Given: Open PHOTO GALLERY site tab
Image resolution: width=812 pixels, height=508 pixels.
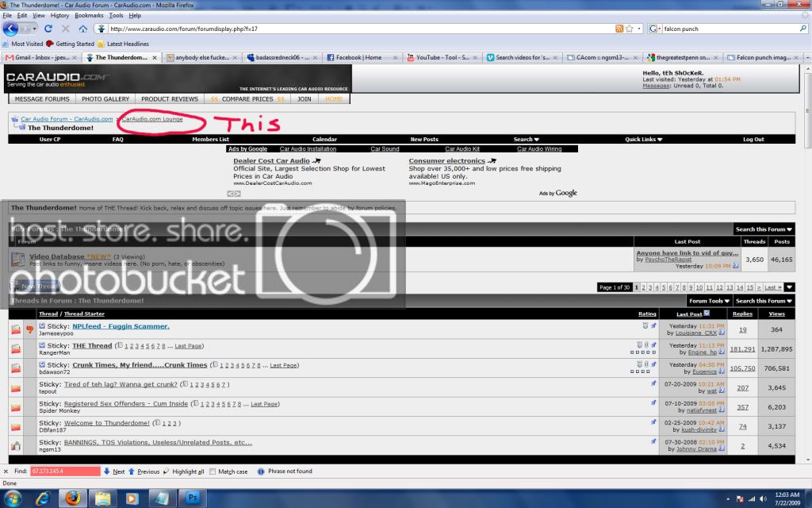Looking at the screenshot, I should click(x=105, y=99).
